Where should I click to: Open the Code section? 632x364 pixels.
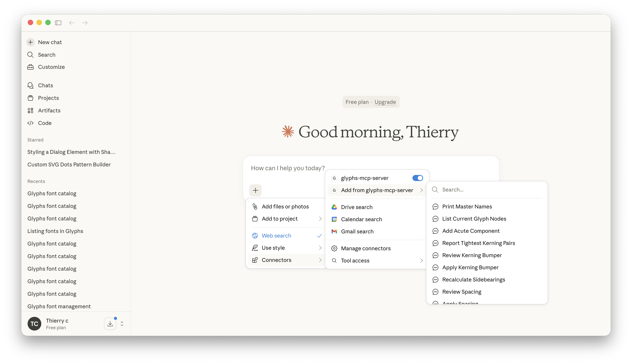tap(45, 123)
